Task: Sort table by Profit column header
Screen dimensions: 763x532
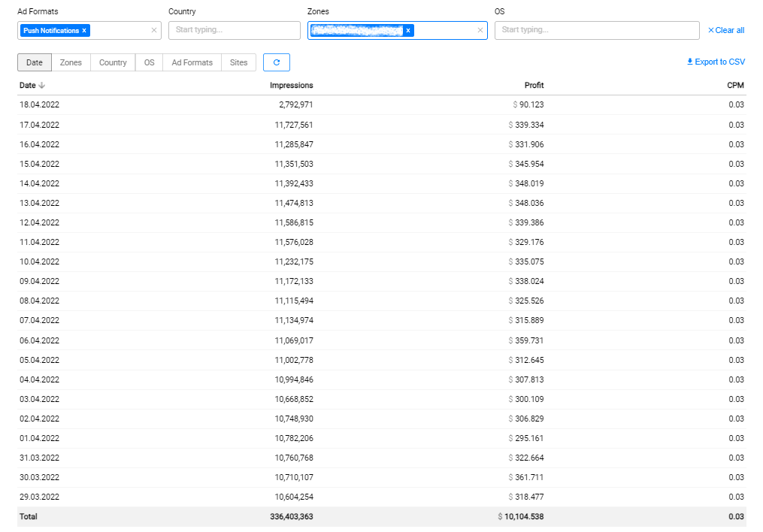Action: (x=534, y=86)
